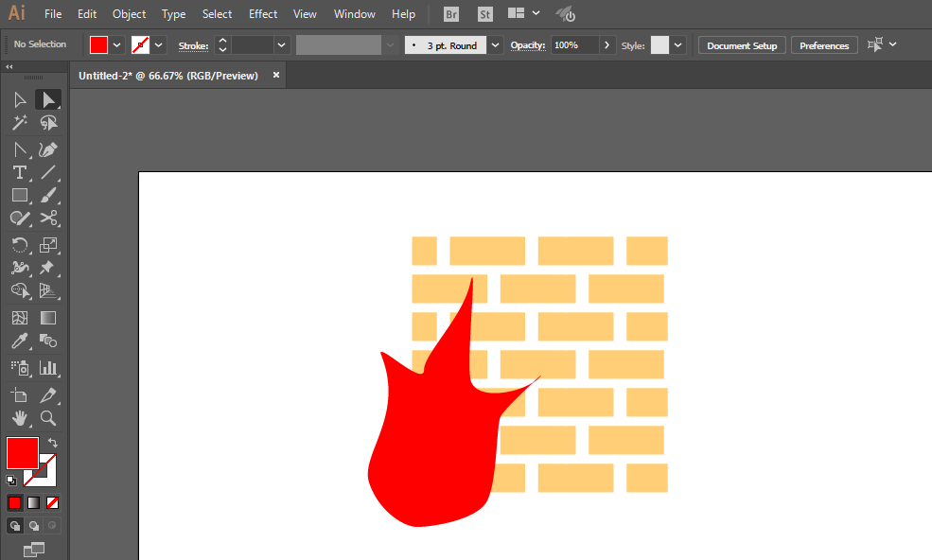The height and width of the screenshot is (560, 932).
Task: Open Adobe Bridge via Br icon
Action: tap(451, 14)
